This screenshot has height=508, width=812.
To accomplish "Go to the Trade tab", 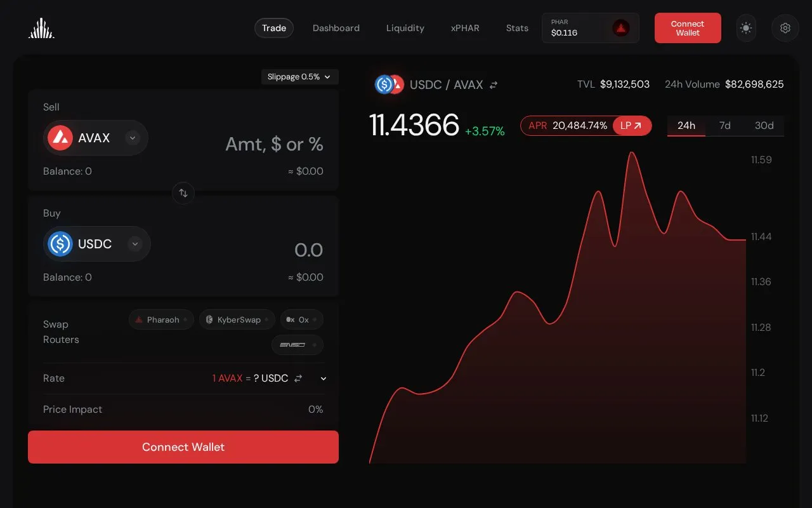I will tap(274, 28).
